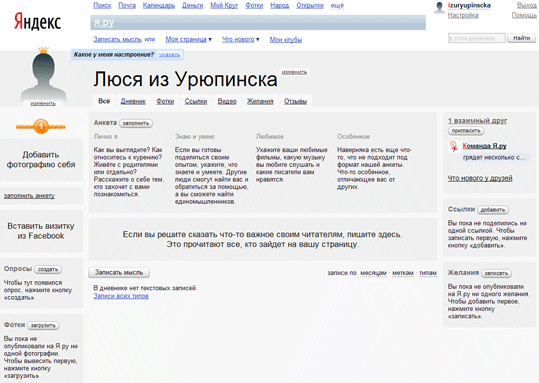Click the грядет несколько с... status text

pos(494,157)
